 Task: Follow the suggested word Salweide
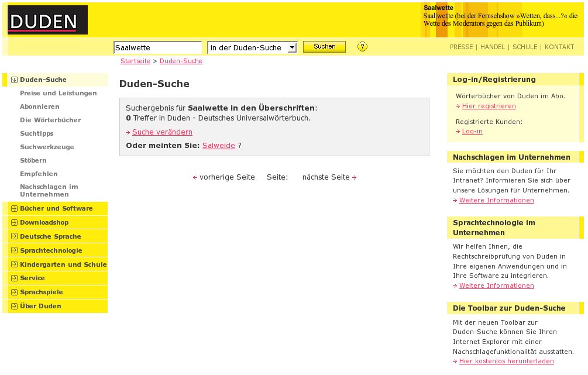click(219, 146)
